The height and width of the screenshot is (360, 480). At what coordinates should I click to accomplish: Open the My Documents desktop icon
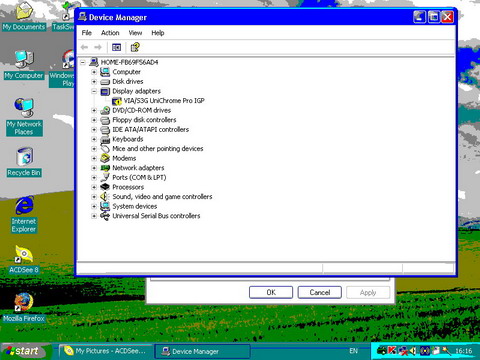coord(24,11)
